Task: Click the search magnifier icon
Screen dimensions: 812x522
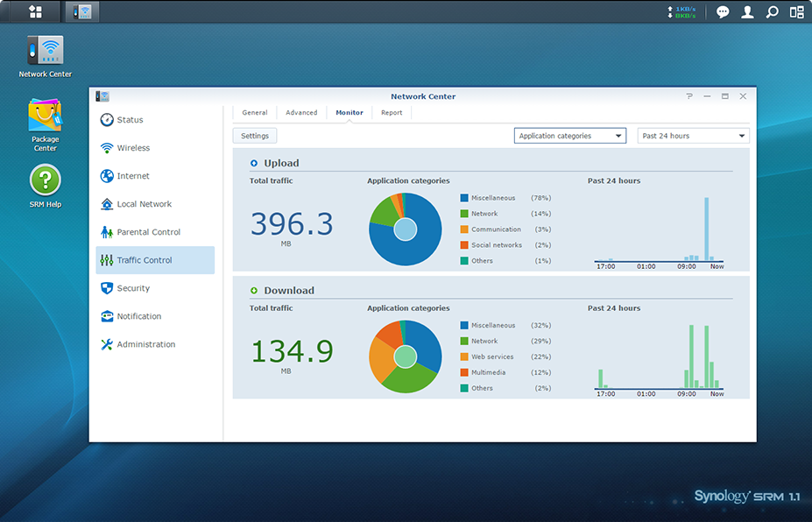Action: click(x=772, y=12)
